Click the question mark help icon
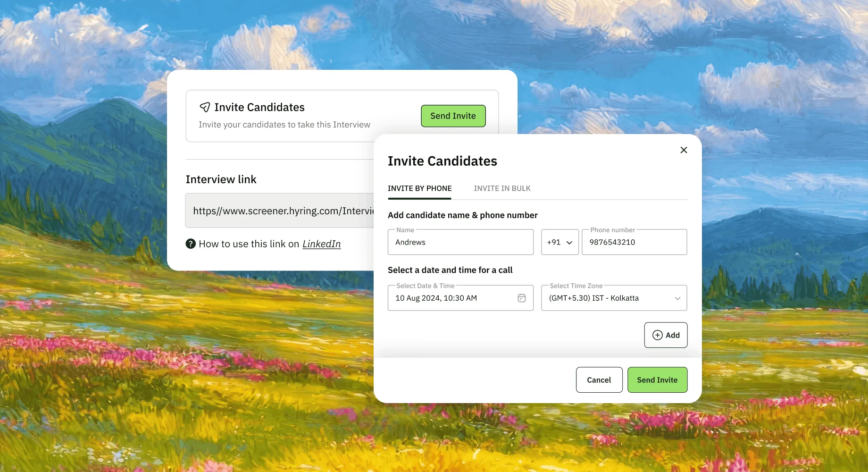Image resolution: width=868 pixels, height=472 pixels. pyautogui.click(x=191, y=244)
